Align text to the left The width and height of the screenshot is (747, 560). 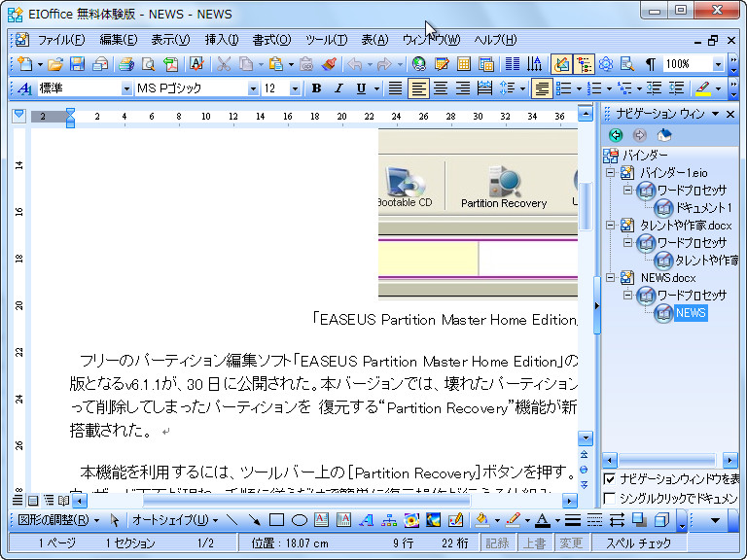418,88
